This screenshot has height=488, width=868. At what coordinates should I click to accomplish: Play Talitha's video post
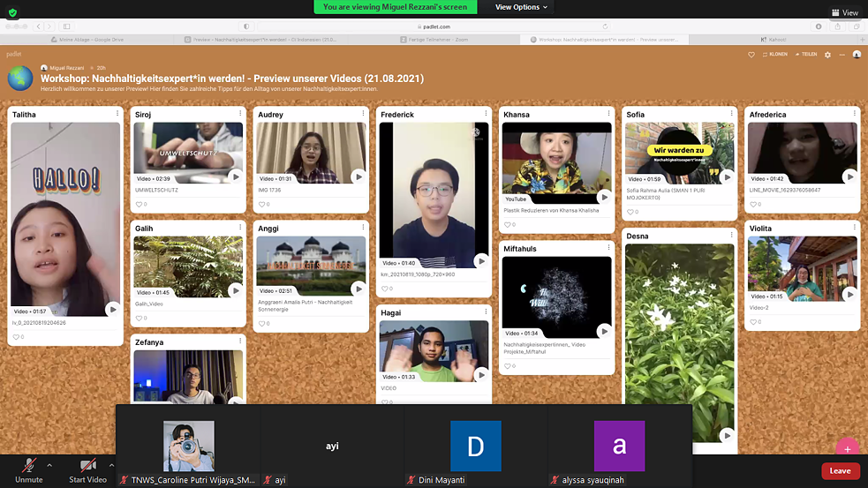113,309
